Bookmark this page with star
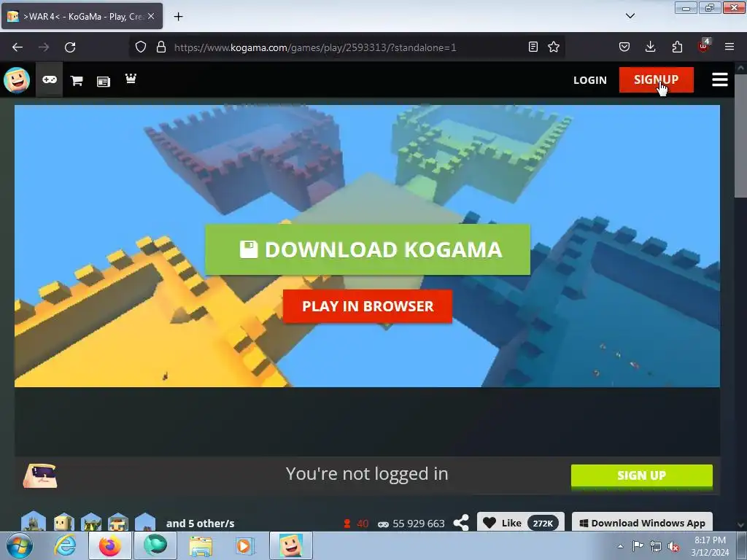The image size is (747, 560). pos(554,47)
